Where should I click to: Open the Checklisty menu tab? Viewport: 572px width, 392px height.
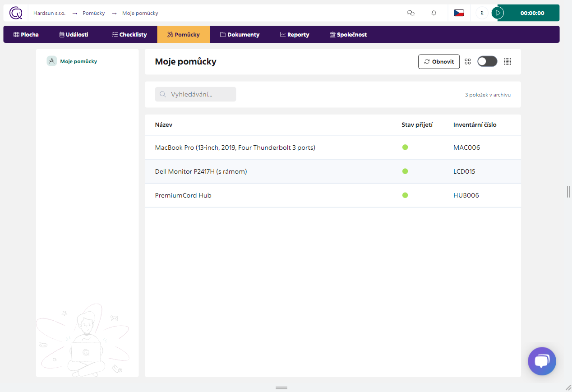click(129, 34)
